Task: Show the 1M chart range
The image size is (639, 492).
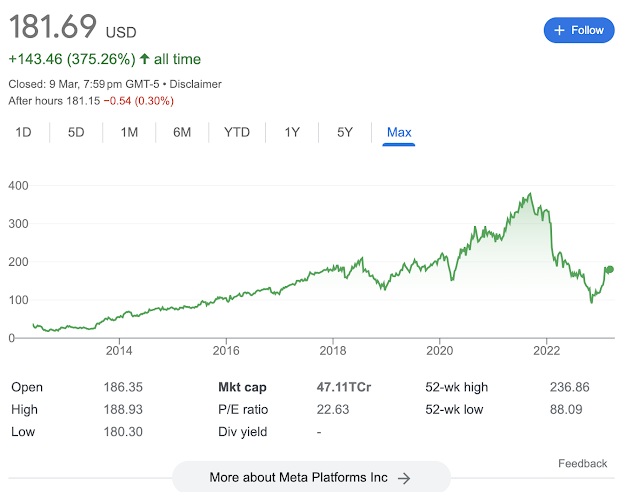Action: (x=129, y=132)
